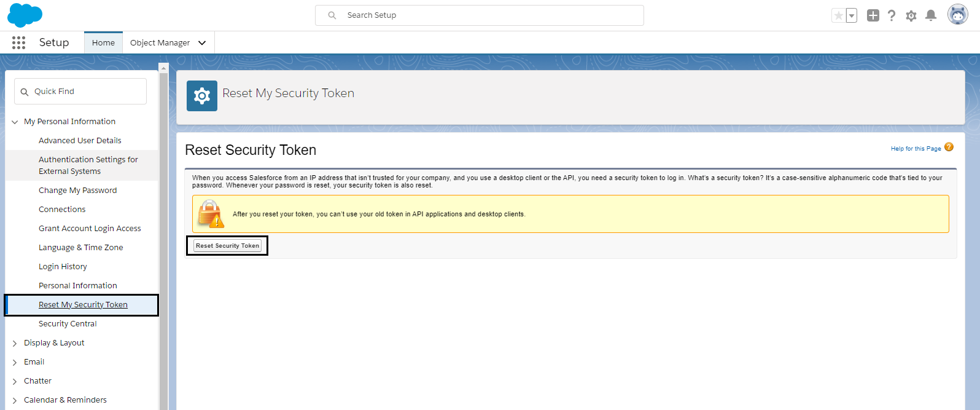Open notifications bell icon

point(930,15)
